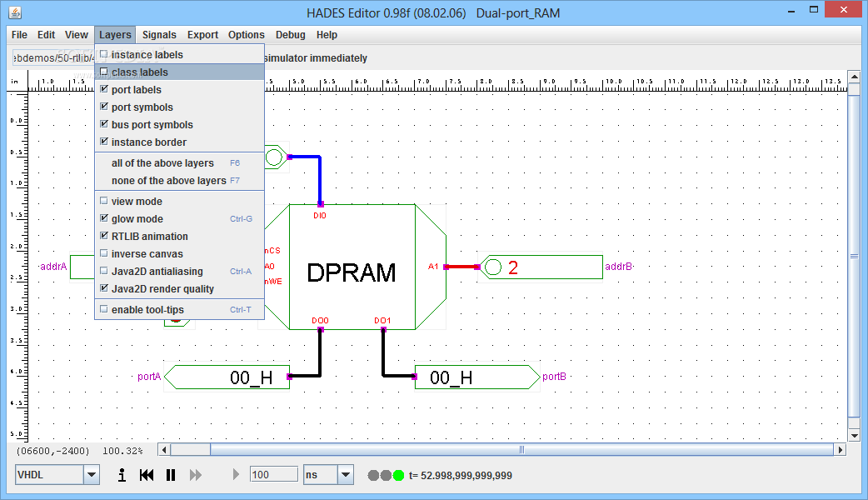Click the top input pin circle above DPRAM

pos(274,157)
